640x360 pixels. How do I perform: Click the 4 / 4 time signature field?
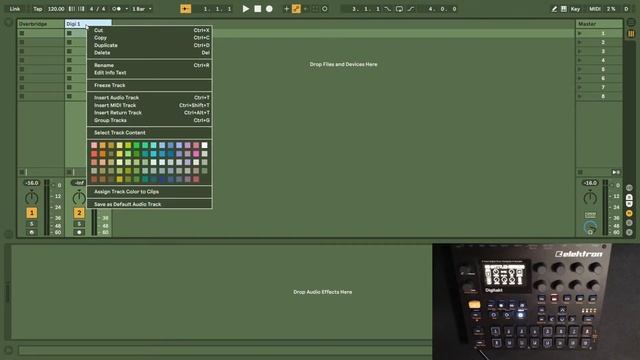pos(98,9)
